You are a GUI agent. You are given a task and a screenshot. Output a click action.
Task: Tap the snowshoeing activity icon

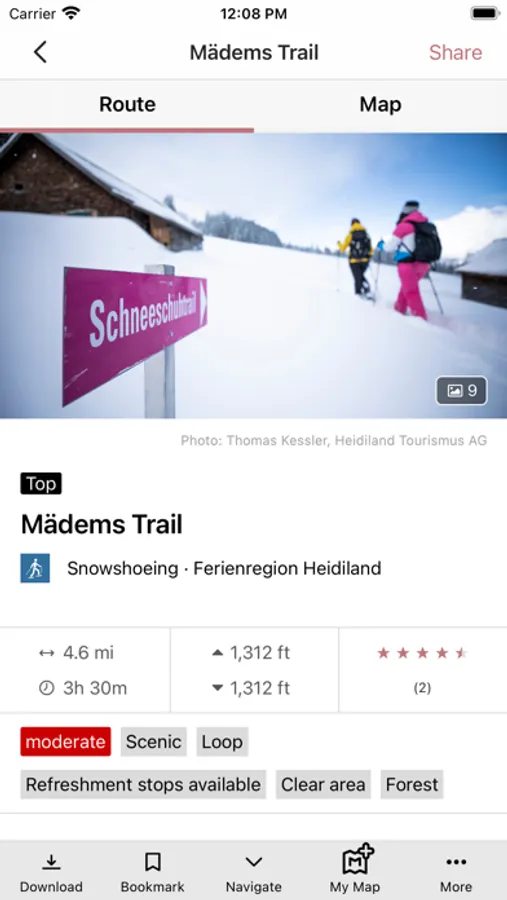(x=35, y=568)
